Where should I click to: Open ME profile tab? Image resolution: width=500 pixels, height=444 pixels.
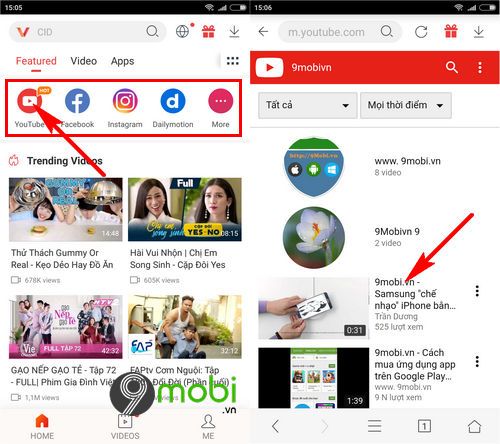tap(208, 427)
